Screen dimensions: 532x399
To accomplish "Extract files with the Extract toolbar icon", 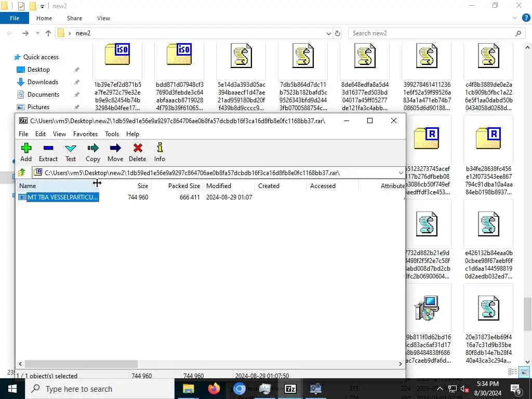I will (x=48, y=152).
